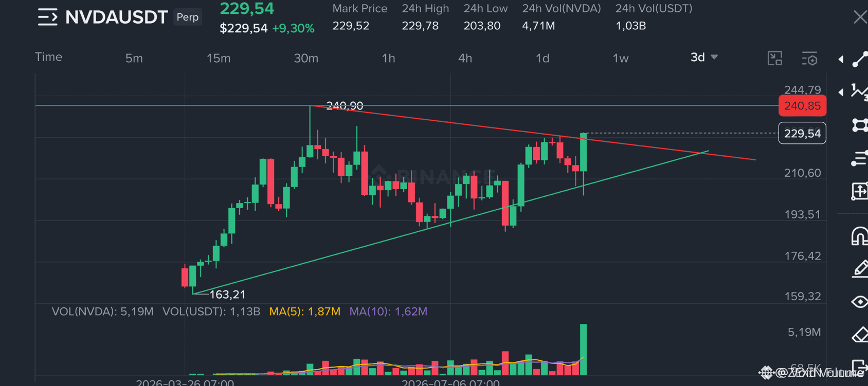Viewport: 868px width, 386px height.
Task: Toggle drawings visibility eye icon
Action: [x=860, y=302]
